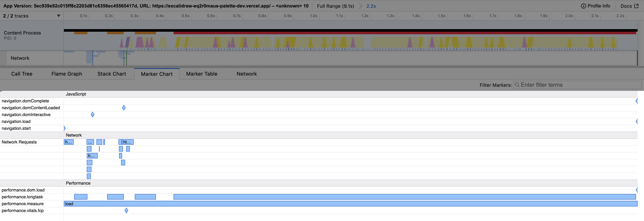The width and height of the screenshot is (644, 221).
Task: Open the Marker Table tab
Action: (202, 74)
